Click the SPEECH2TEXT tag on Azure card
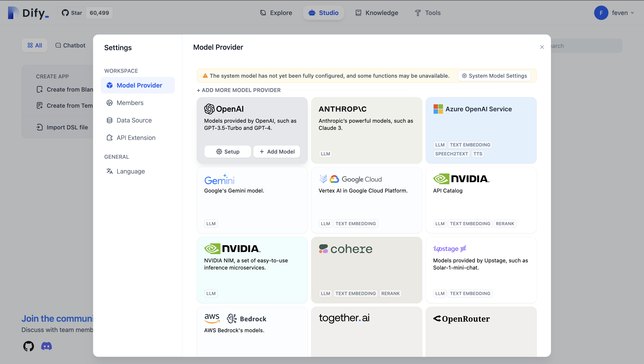Screen dimensions: 644x364 [x=451, y=154]
